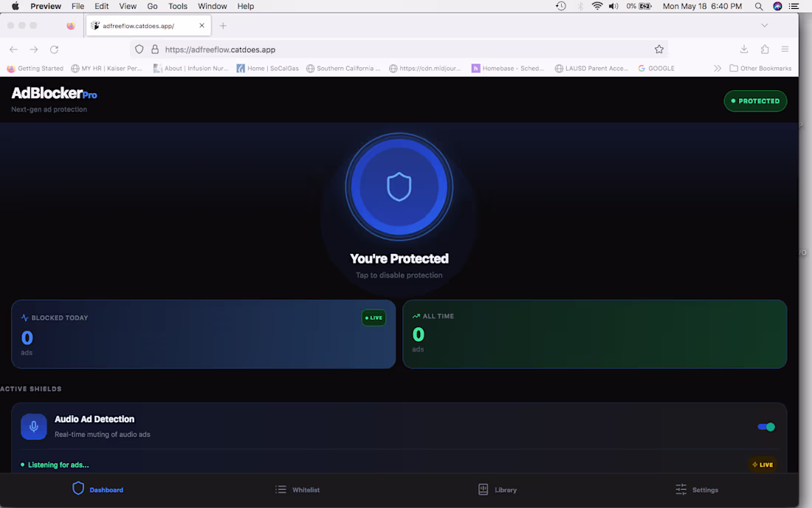The height and width of the screenshot is (508, 812).
Task: Click the yellow LIVE badge in Audio Ad Detection
Action: coord(763,464)
